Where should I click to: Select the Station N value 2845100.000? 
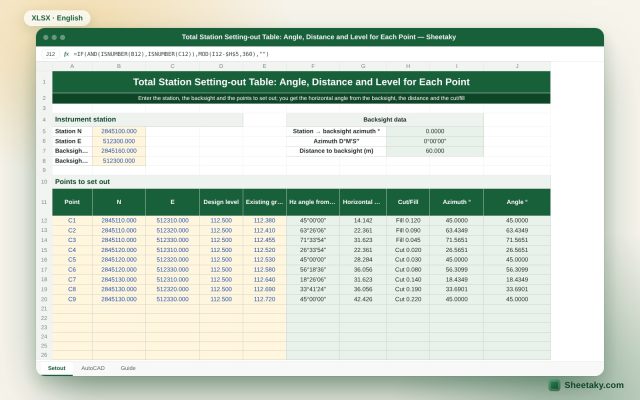[119, 131]
